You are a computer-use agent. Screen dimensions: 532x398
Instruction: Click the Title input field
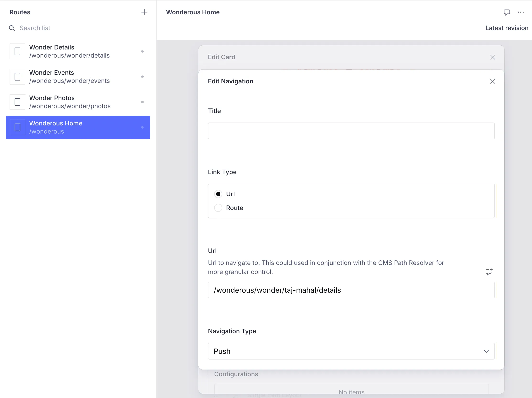point(351,131)
